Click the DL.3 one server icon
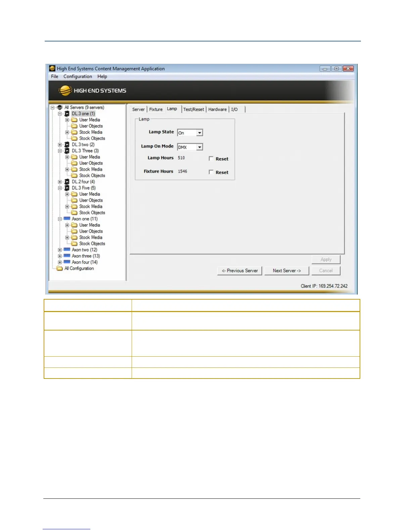 click(x=67, y=114)
